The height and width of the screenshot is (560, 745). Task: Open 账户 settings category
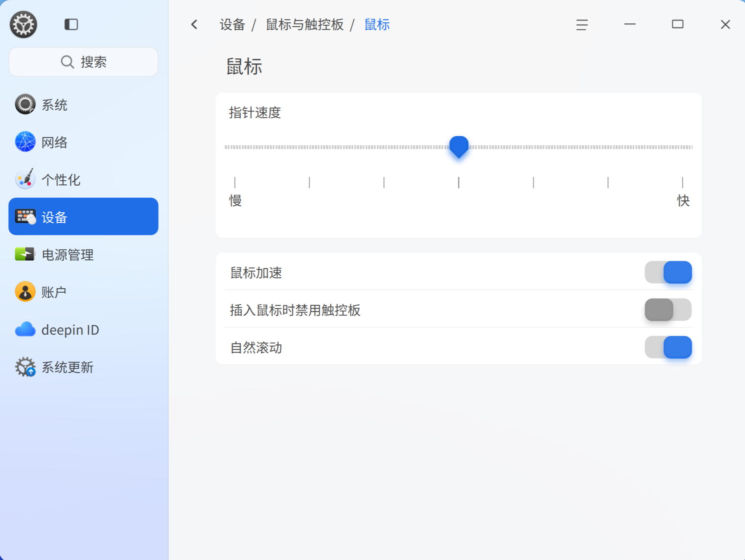point(83,292)
